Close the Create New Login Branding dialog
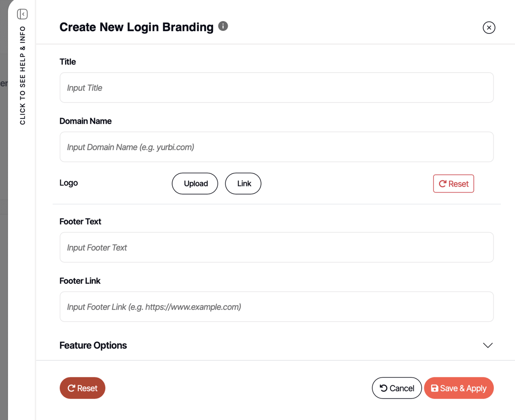515x420 pixels. click(489, 28)
